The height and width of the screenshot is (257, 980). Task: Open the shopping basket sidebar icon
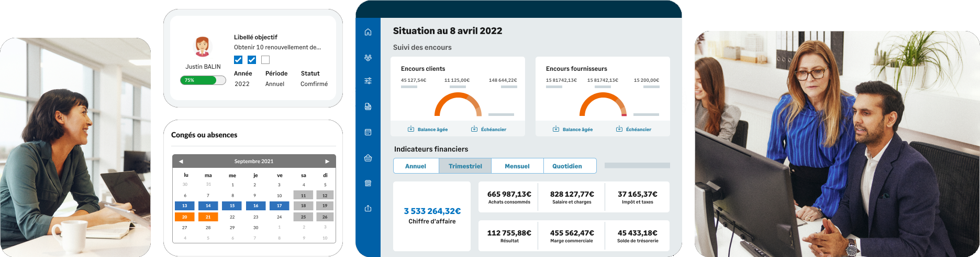pos(368,158)
